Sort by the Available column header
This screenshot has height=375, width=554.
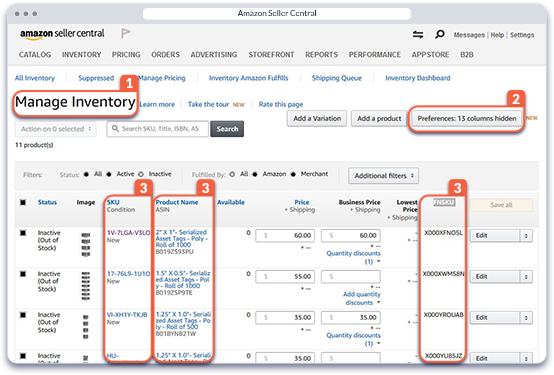coord(231,203)
